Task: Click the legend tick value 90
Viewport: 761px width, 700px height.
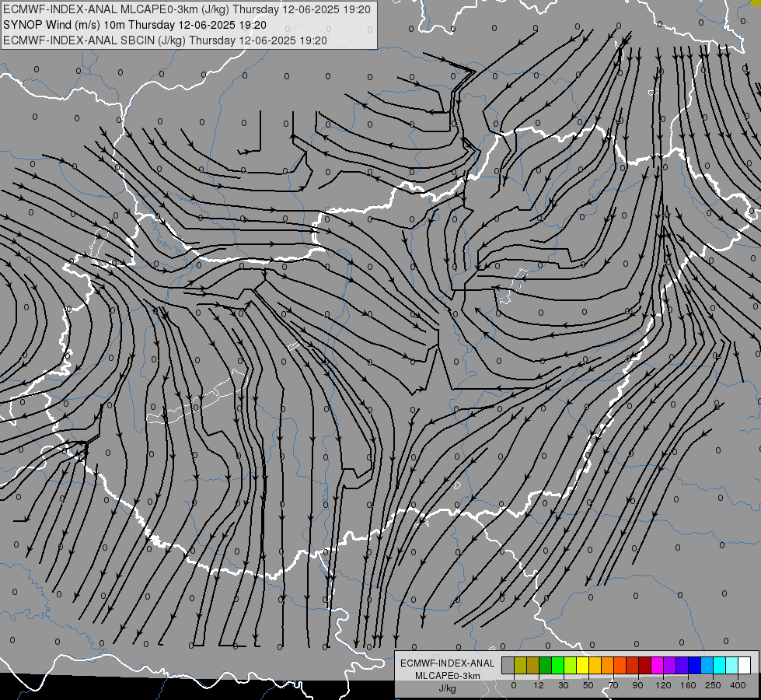Action: (637, 685)
